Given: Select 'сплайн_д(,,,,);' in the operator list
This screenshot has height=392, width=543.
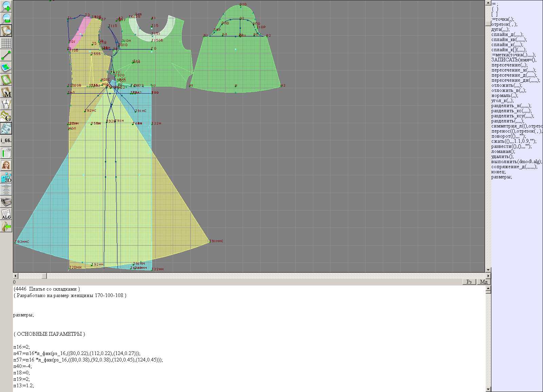Looking at the screenshot, I should (x=507, y=35).
